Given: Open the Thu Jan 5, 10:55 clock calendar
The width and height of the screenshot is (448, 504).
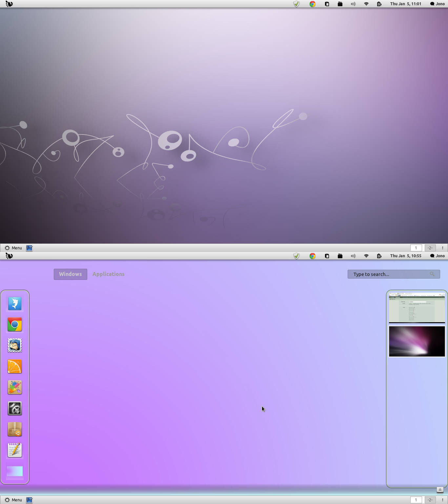Looking at the screenshot, I should pyautogui.click(x=406, y=256).
